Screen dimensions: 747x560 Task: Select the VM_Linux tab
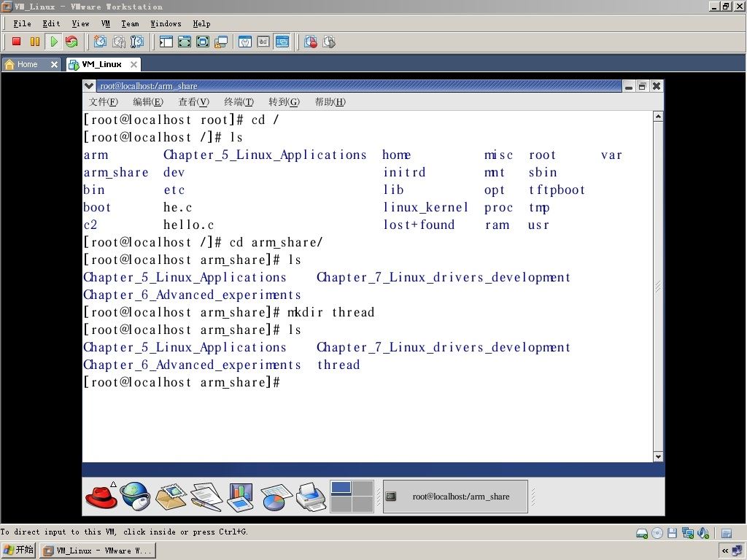pyautogui.click(x=101, y=64)
